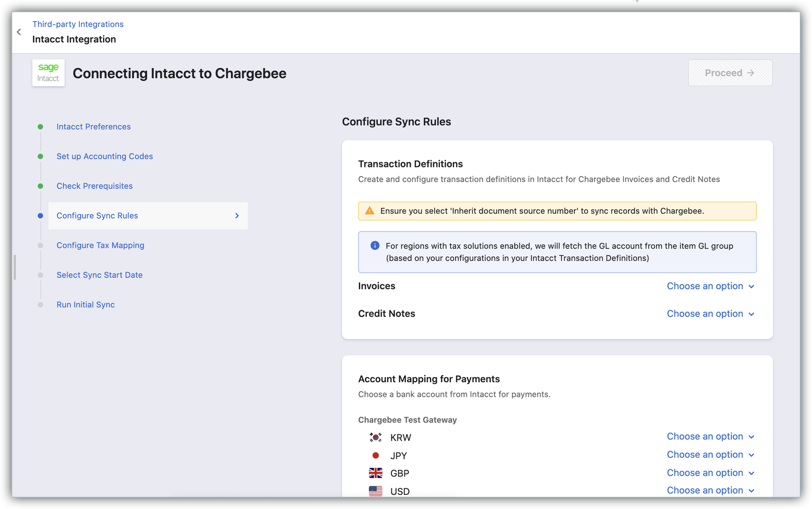Click the orange warning triangle icon
This screenshot has height=509, width=812.
(x=370, y=211)
